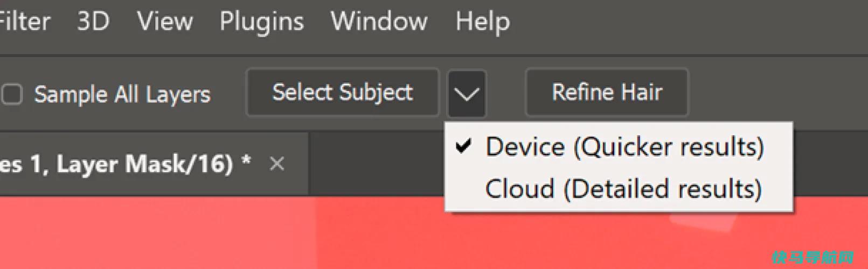Open the Filter menu
The height and width of the screenshot is (269, 868).
pos(24,22)
